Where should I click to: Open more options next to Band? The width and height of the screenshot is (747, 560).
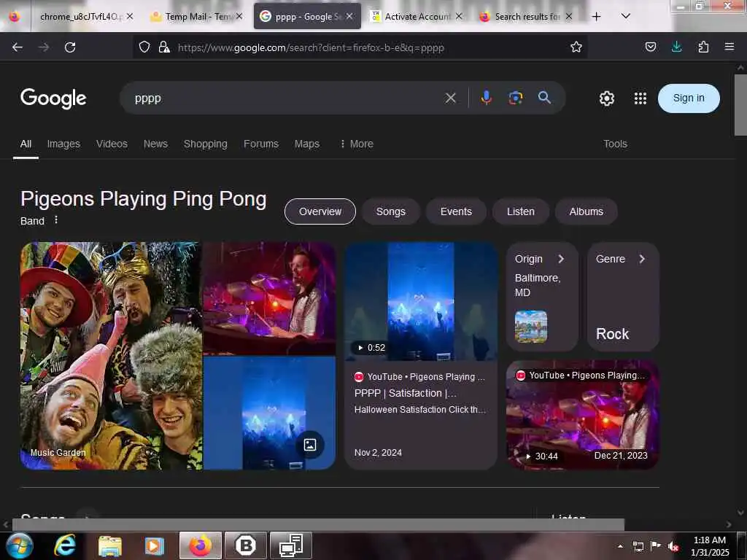[x=56, y=220]
